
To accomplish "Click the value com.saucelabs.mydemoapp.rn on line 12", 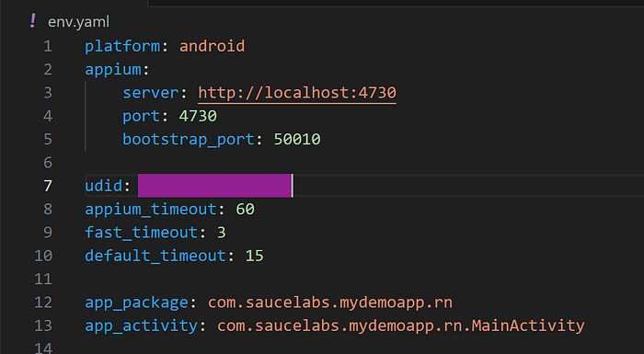I will [x=329, y=303].
